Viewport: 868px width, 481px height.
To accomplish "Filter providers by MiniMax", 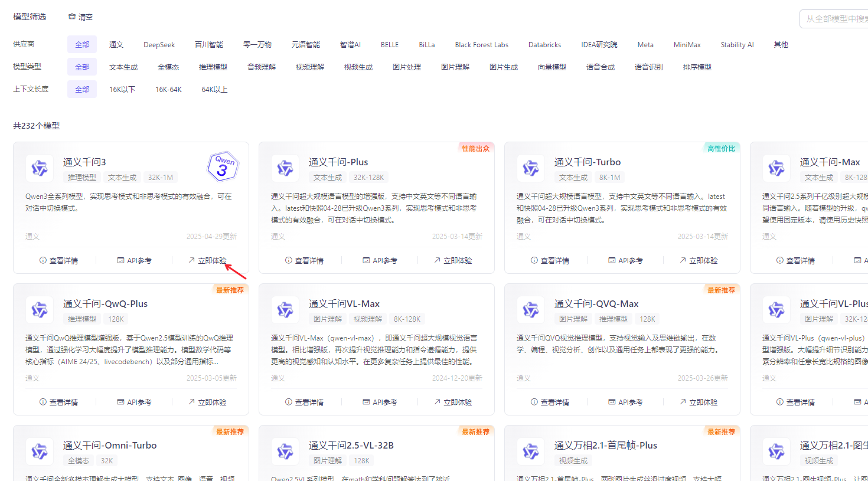I will 687,44.
